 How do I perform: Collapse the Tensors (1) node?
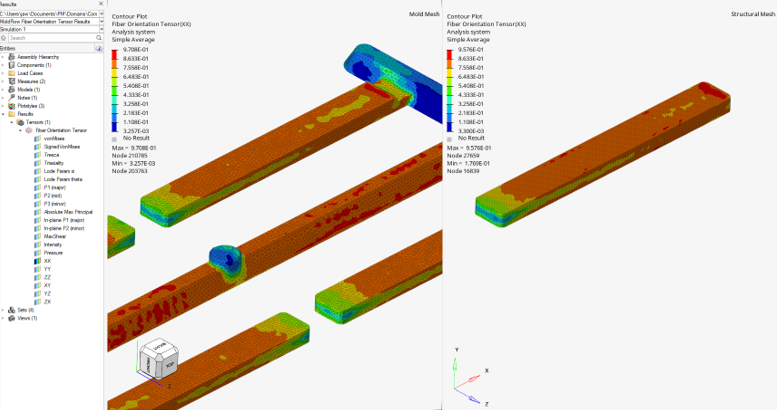click(x=12, y=122)
